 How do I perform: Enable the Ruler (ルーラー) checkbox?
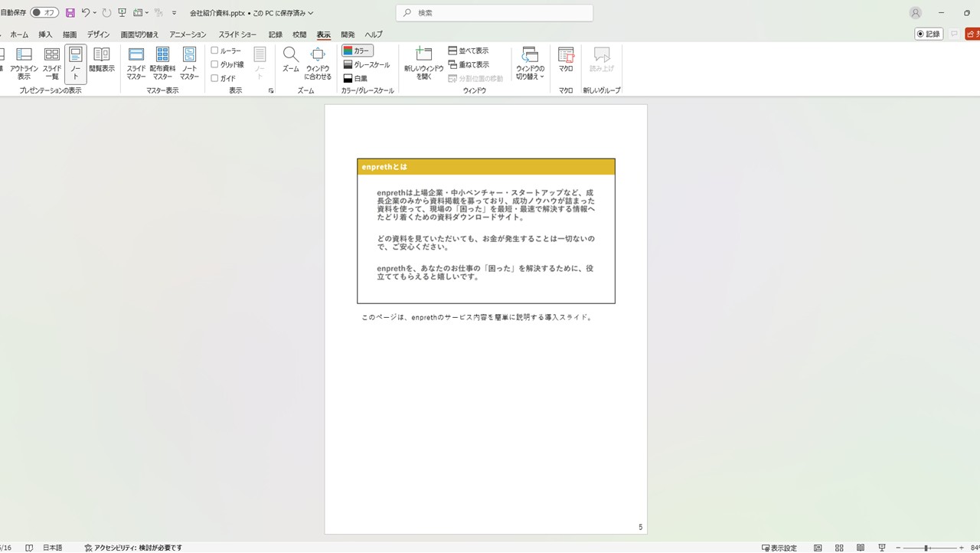coord(215,51)
